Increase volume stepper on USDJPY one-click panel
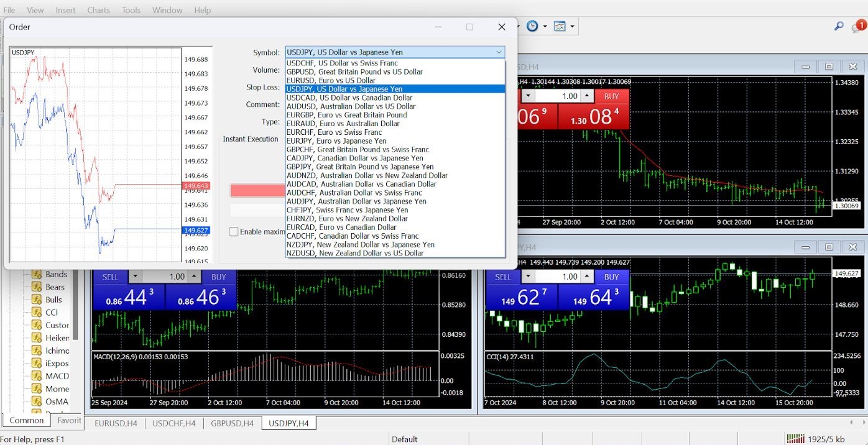 coord(588,277)
